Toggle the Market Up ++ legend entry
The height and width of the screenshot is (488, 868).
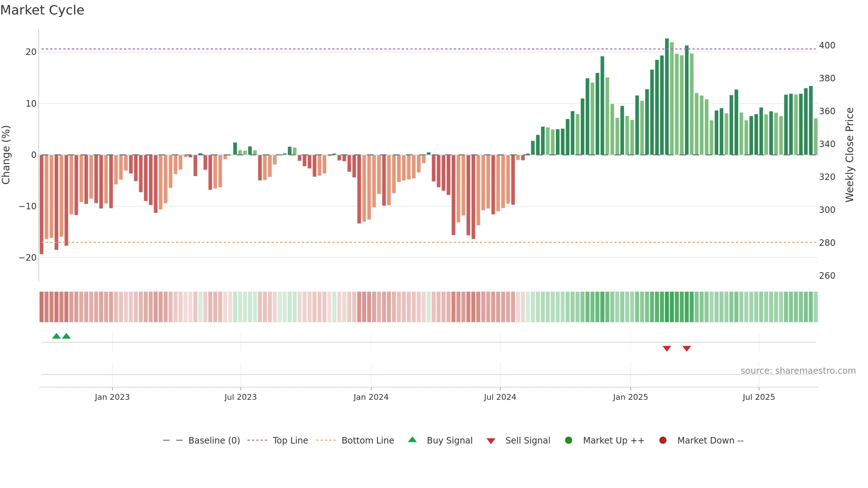pos(605,441)
